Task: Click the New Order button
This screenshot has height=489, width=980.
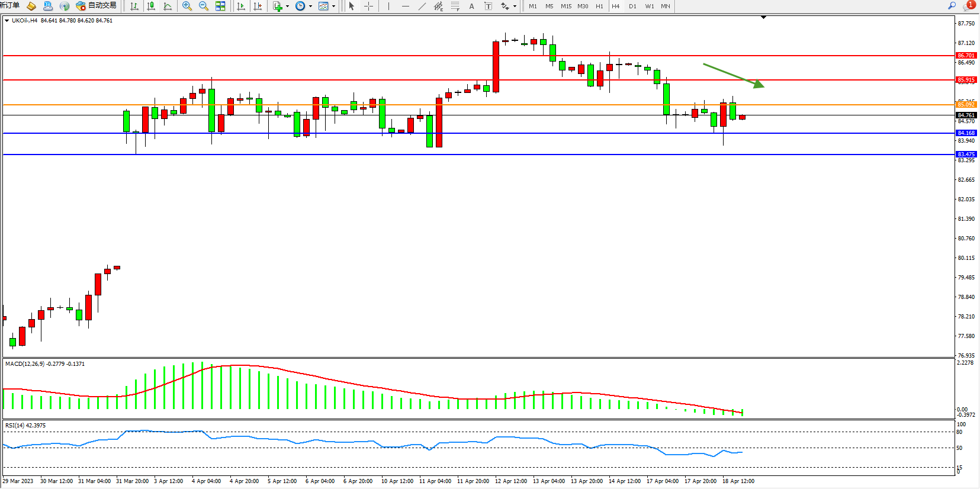Action: (10, 5)
